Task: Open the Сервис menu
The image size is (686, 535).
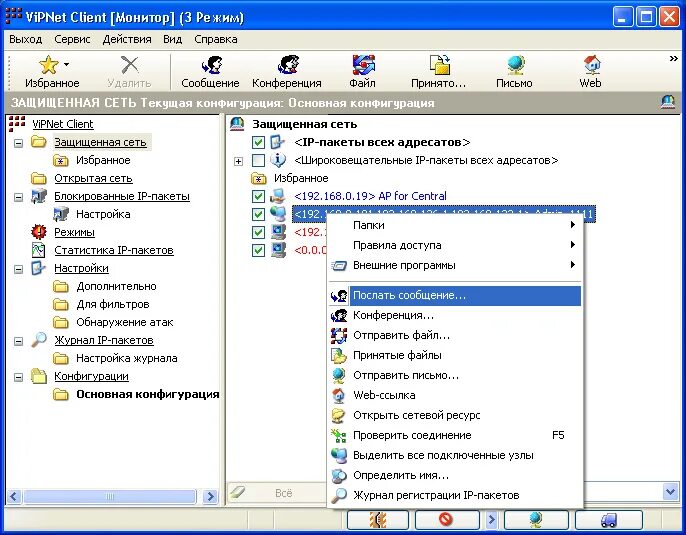Action: (x=72, y=39)
